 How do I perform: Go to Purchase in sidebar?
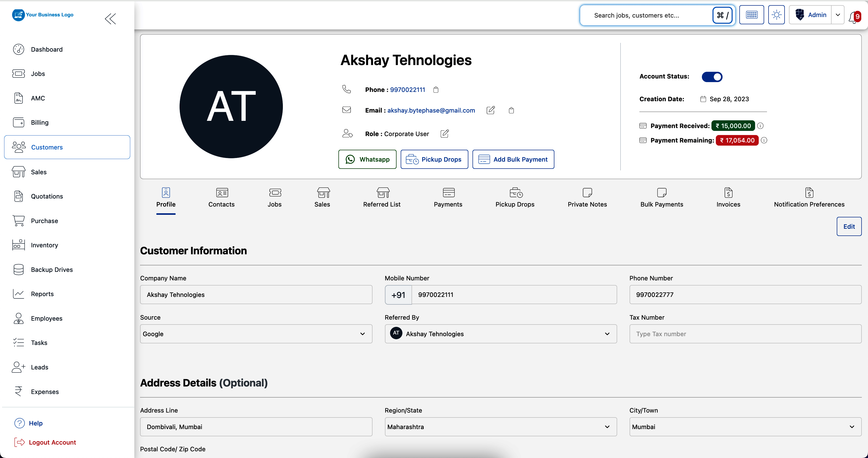click(67, 220)
